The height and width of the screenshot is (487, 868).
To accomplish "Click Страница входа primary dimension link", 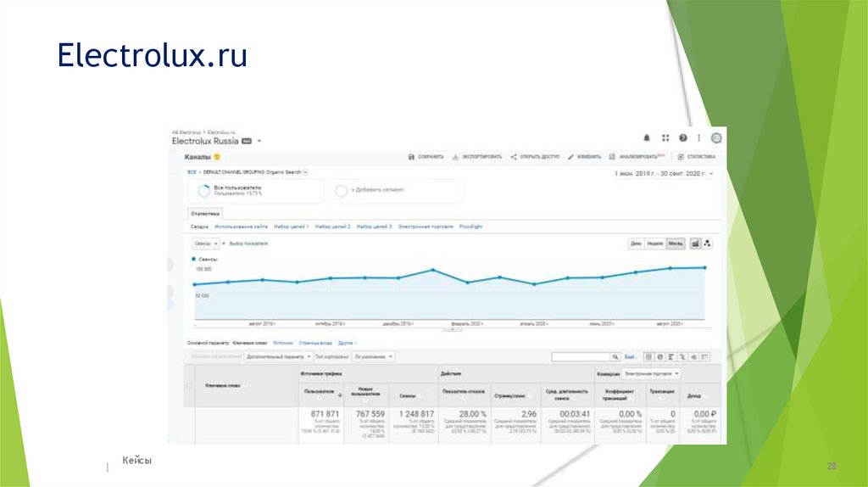I will click(315, 343).
